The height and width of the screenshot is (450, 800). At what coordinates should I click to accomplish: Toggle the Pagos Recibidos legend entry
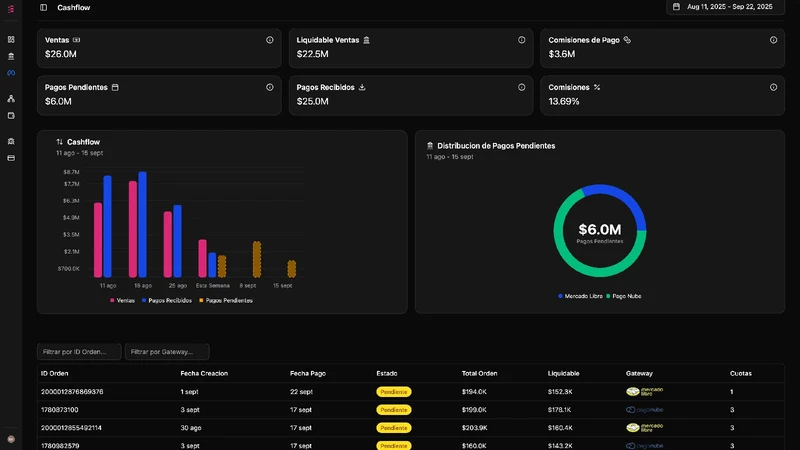(x=167, y=301)
